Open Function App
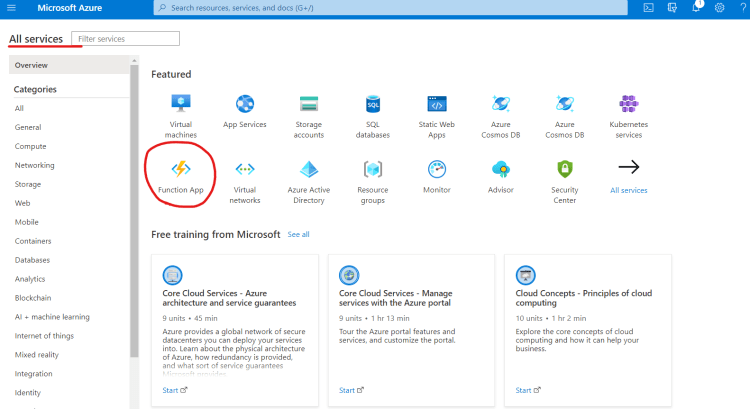This screenshot has height=409, width=750. pyautogui.click(x=181, y=177)
